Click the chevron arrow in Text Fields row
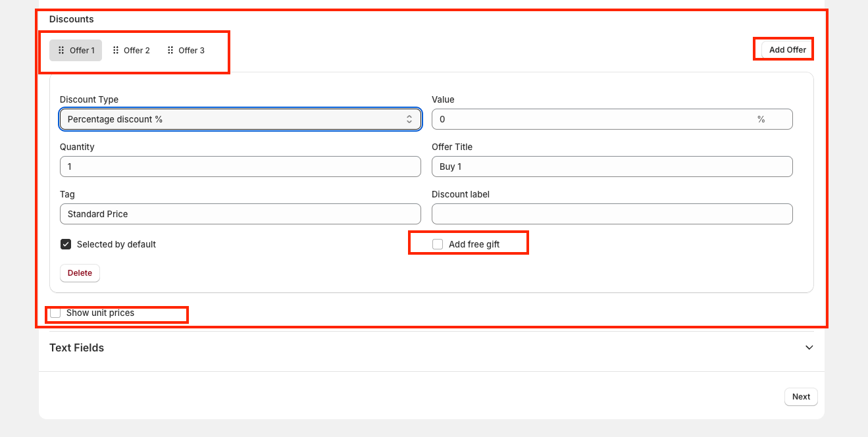This screenshot has height=437, width=868. click(x=809, y=347)
